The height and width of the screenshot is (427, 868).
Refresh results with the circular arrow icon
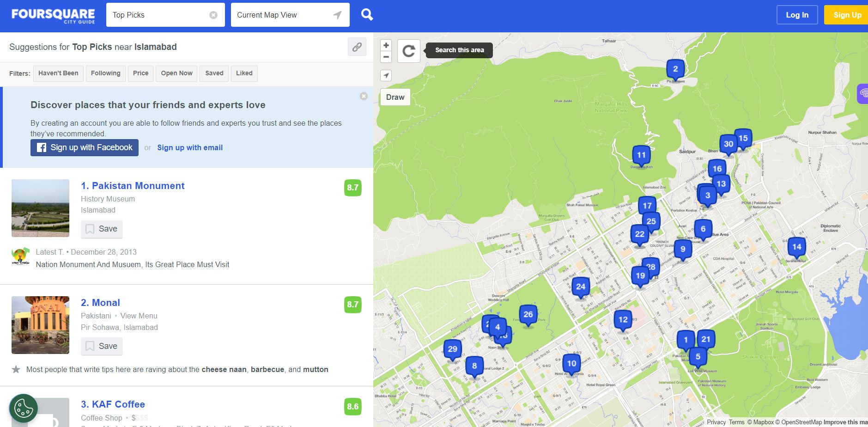coord(409,51)
